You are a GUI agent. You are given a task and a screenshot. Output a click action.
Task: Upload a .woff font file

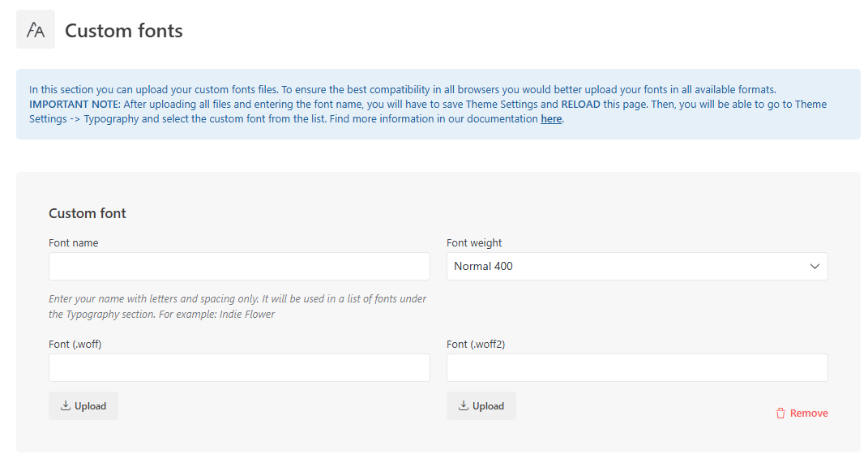(83, 406)
